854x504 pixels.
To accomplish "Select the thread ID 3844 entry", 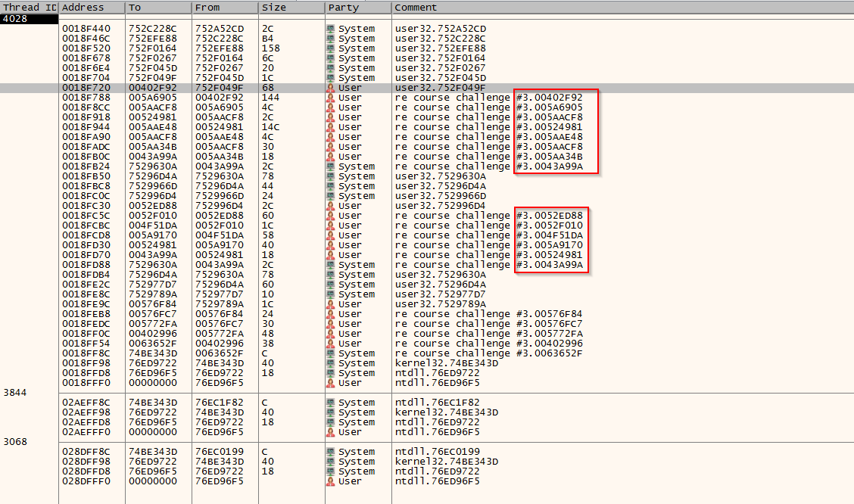I will tap(15, 393).
